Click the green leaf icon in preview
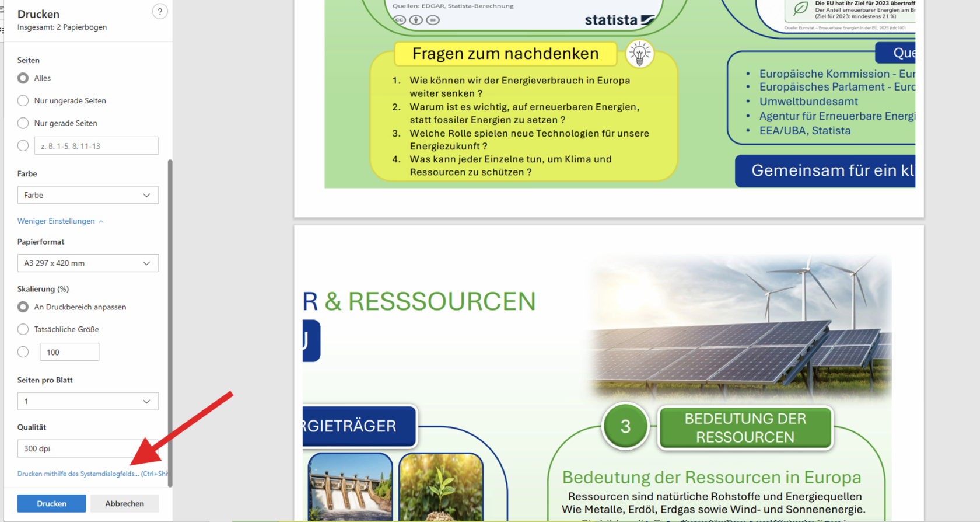Image resolution: width=980 pixels, height=522 pixels. point(800,9)
